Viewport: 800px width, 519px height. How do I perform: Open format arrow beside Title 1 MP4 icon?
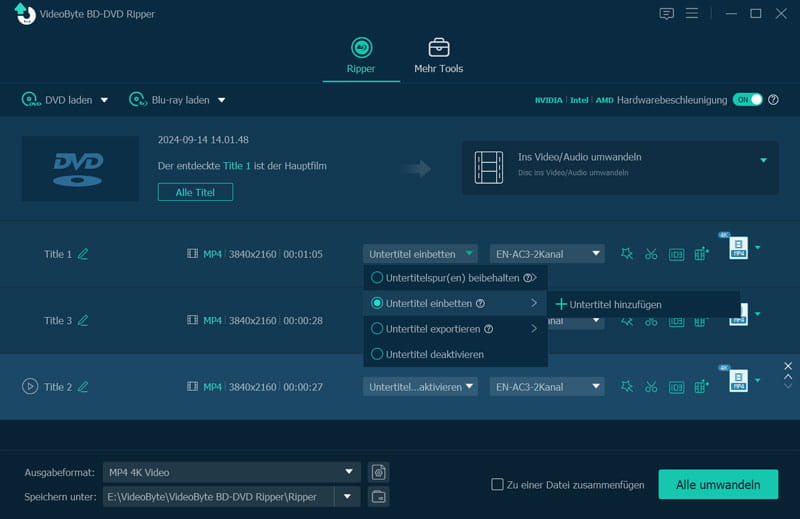[x=758, y=248]
